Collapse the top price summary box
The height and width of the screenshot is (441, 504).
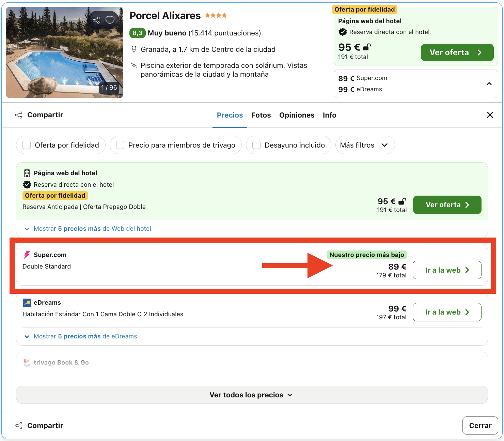489,83
